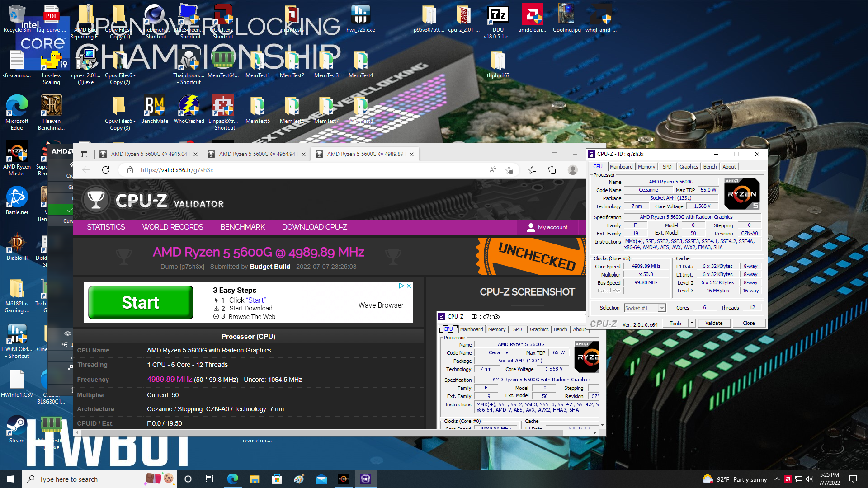Viewport: 868px width, 488px height.
Task: Open Heaven Benchmark desktop icon
Action: pos(51,113)
